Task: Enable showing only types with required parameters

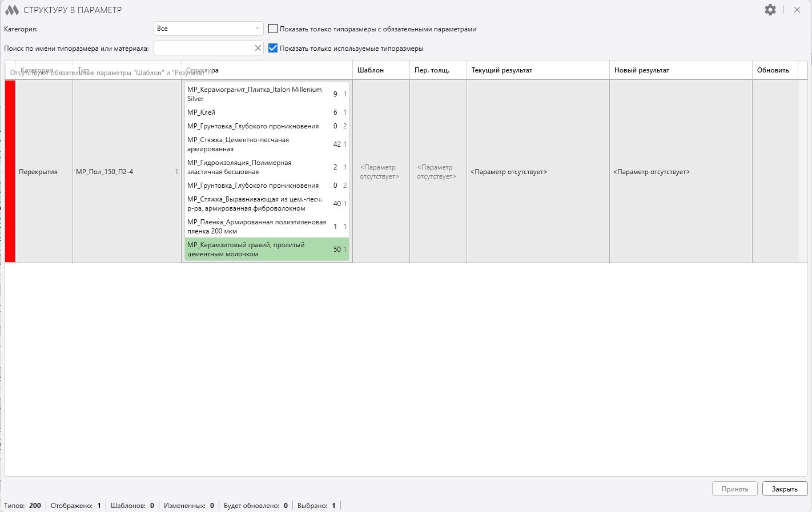Action: (273, 29)
